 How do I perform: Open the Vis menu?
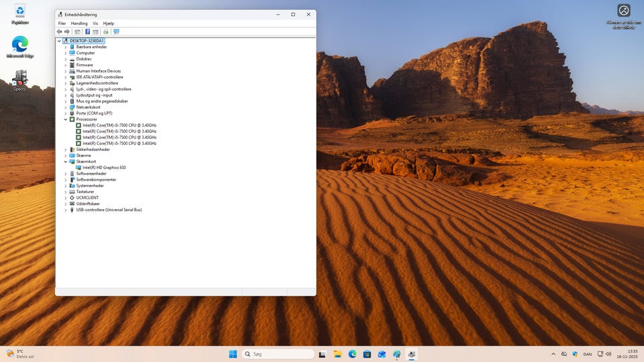point(95,23)
